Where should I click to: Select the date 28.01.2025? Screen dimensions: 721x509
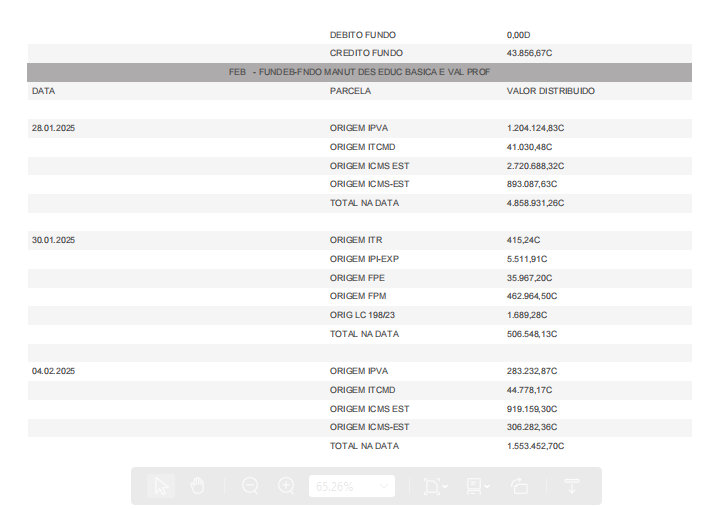pos(53,129)
